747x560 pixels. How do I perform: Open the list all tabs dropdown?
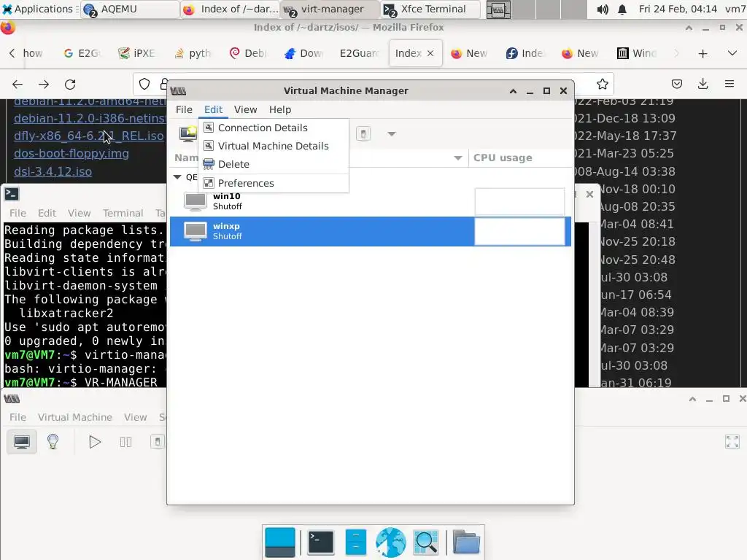tap(732, 53)
